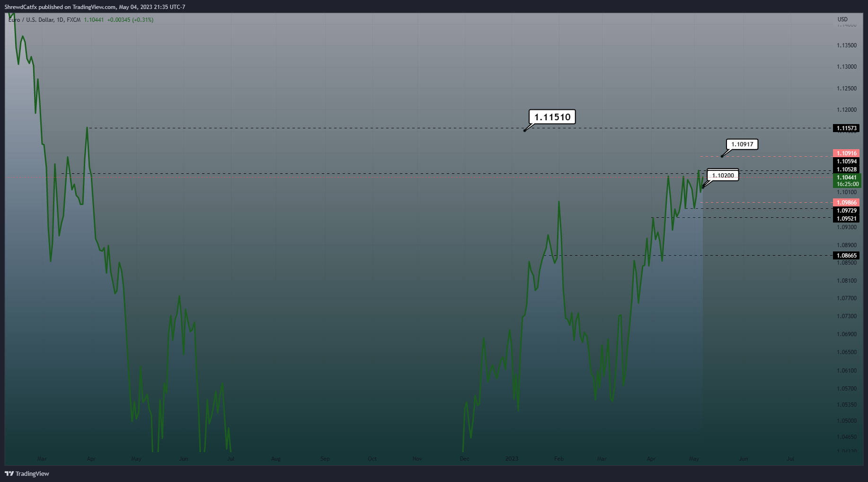Click the +0.00345 (+0.31%) change value
This screenshot has width=868, height=482.
[x=130, y=20]
